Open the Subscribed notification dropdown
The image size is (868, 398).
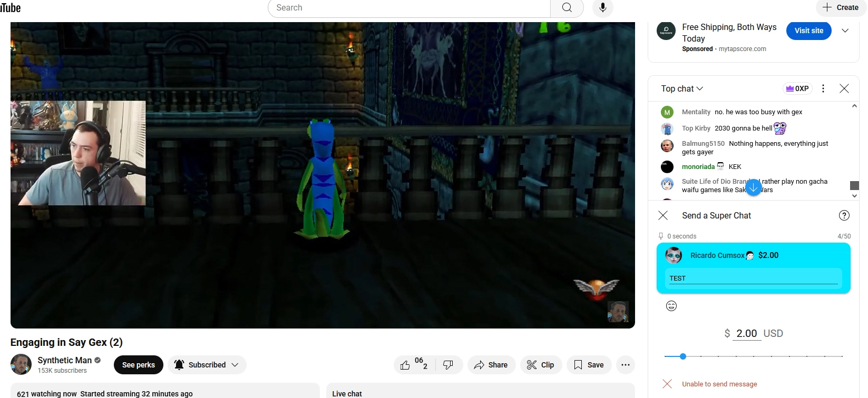click(208, 365)
